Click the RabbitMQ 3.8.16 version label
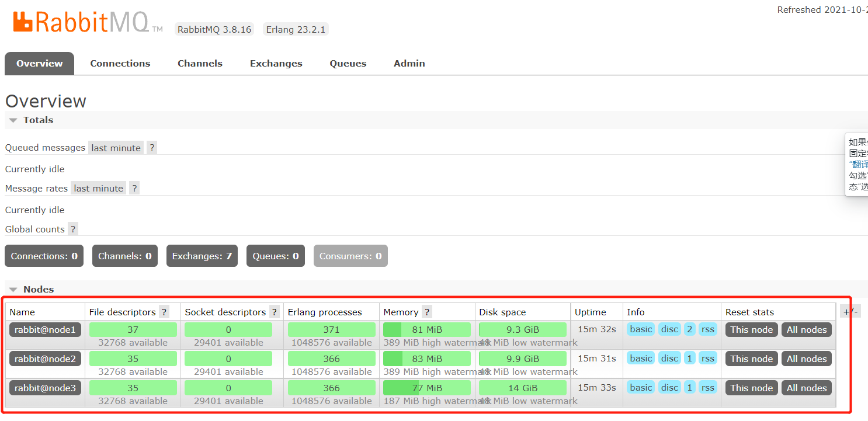Image resolution: width=868 pixels, height=421 pixels. point(214,29)
